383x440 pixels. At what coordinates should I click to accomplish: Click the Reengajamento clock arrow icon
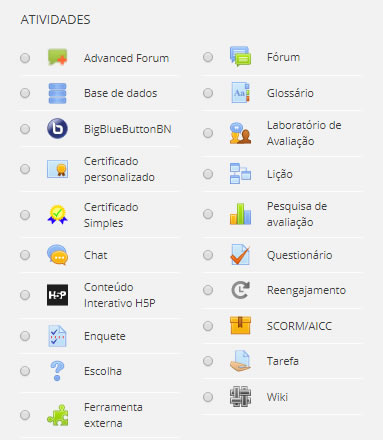pos(240,290)
